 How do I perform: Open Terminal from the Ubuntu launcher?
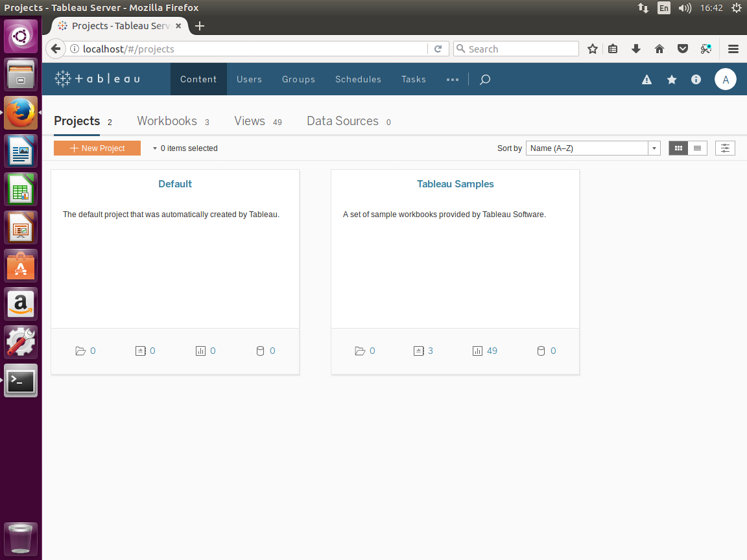click(x=21, y=380)
